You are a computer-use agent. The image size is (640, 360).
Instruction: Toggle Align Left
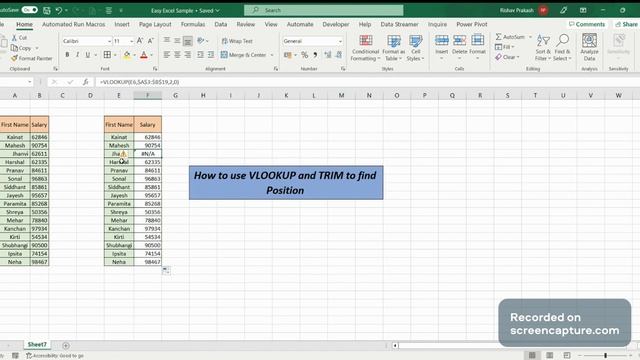click(x=167, y=55)
